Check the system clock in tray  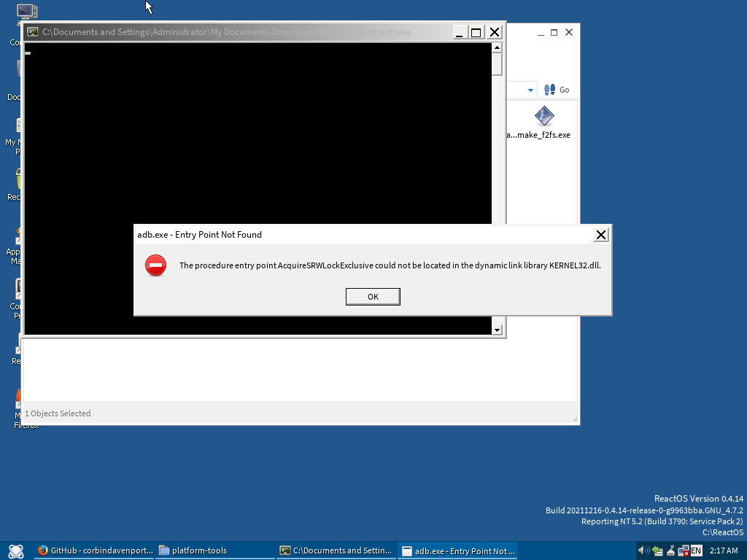coord(724,550)
